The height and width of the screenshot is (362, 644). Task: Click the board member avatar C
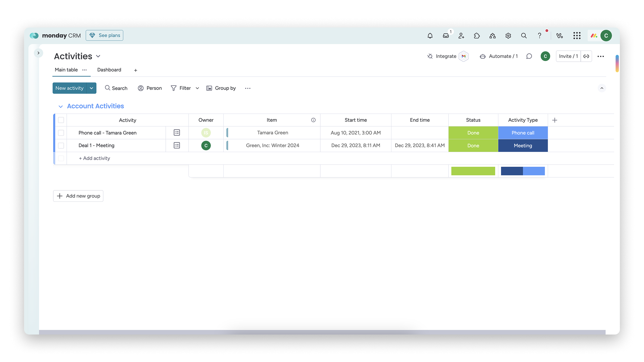coord(545,56)
